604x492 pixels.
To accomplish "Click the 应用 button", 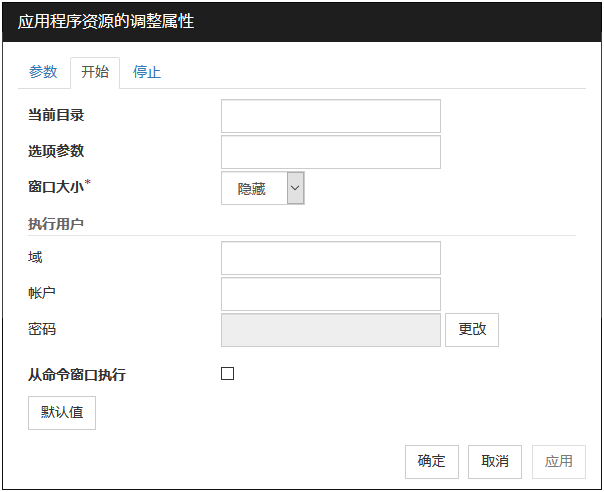I will point(558,461).
